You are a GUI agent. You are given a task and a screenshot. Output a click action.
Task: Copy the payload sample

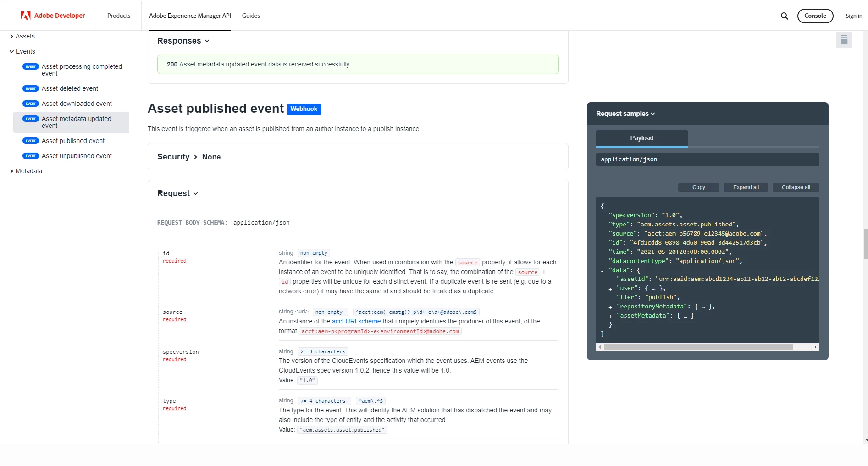pyautogui.click(x=699, y=187)
